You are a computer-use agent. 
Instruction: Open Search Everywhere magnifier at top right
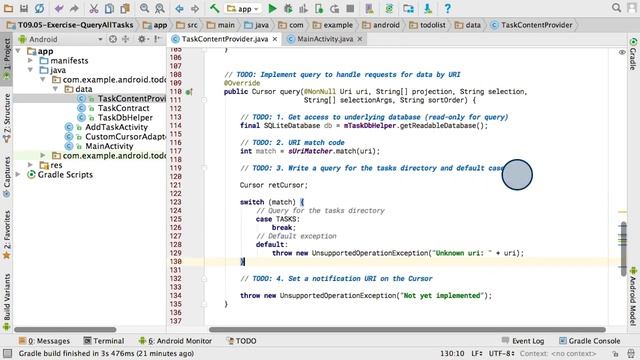[x=616, y=8]
